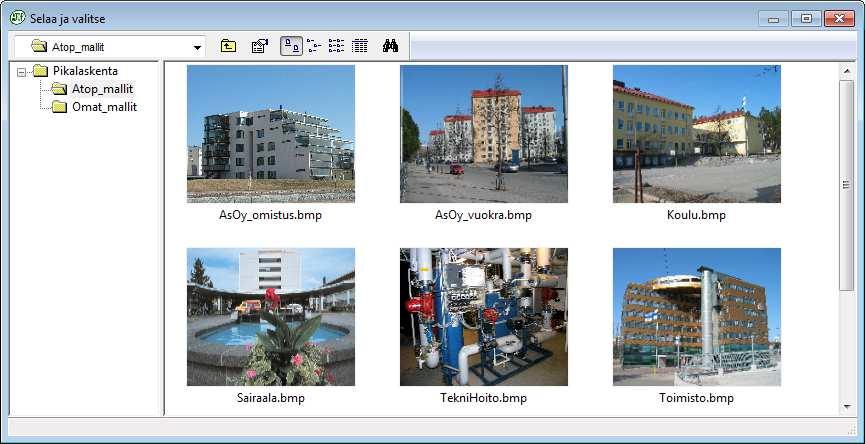This screenshot has height=444, width=865.
Task: Click the vertical scrollbar thumb
Action: pyautogui.click(x=846, y=185)
